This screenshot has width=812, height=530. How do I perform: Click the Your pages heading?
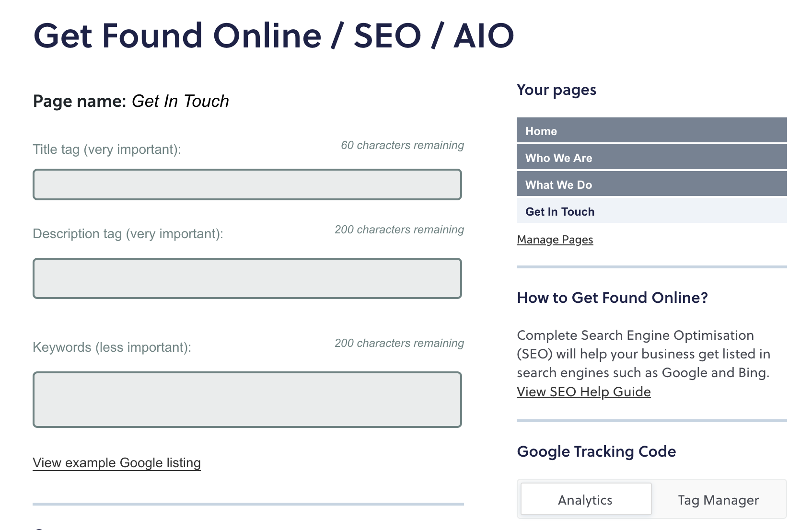click(x=557, y=90)
